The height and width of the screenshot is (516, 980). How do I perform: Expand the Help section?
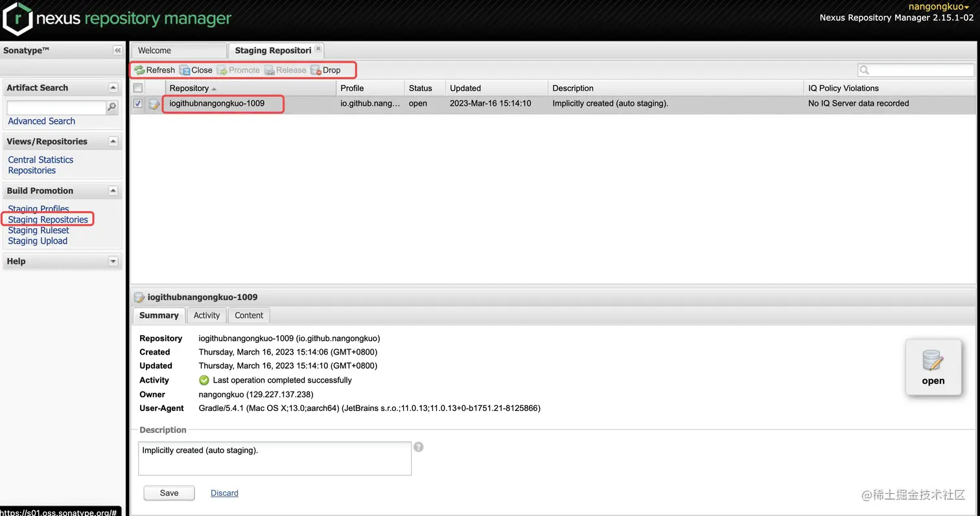tap(113, 261)
